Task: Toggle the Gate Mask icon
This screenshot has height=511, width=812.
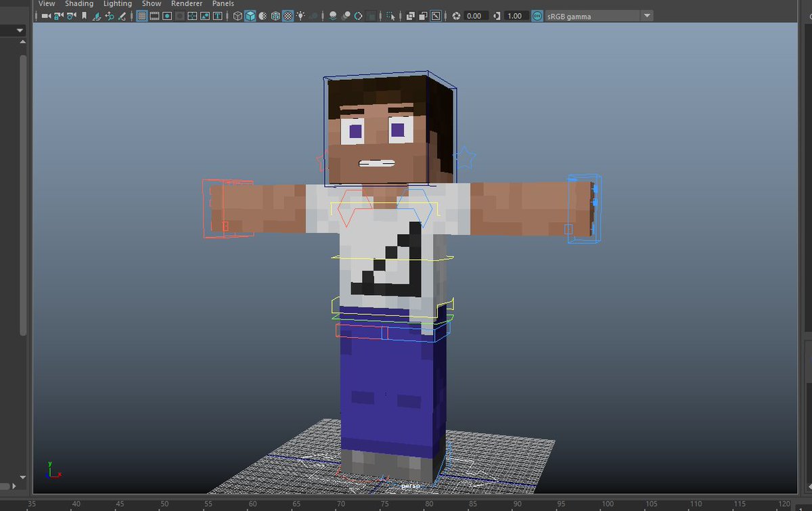Action: pos(180,16)
